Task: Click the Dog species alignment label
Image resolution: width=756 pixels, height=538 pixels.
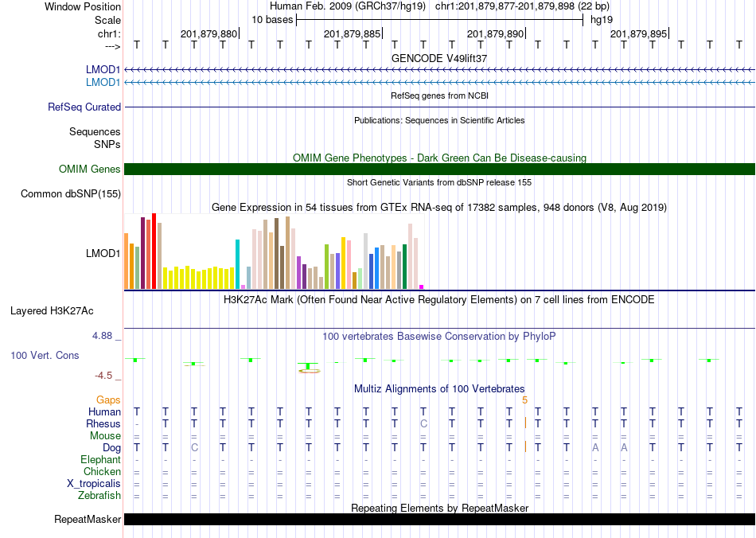Action: point(111,448)
